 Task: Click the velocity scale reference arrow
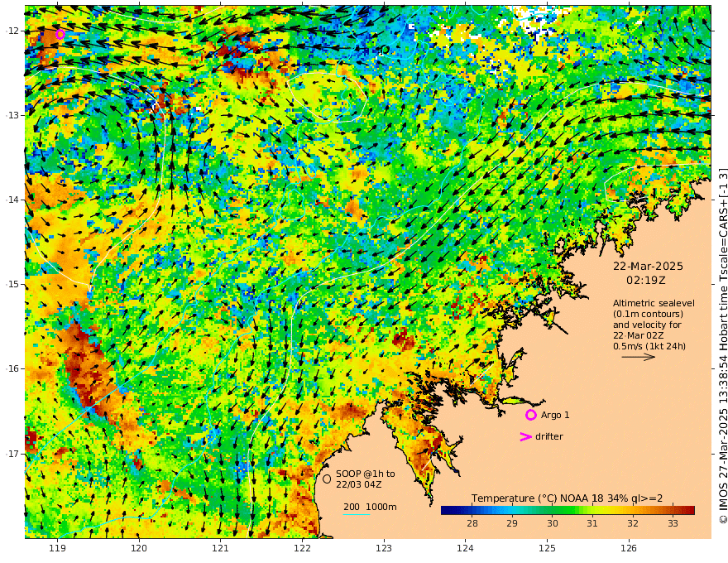(x=639, y=357)
